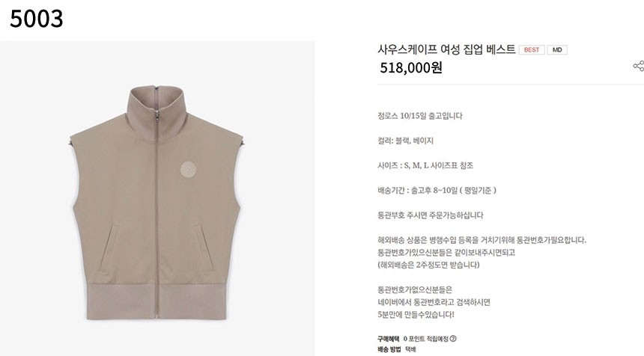
Task: Click the share icon beside the price
Action: coord(639,66)
